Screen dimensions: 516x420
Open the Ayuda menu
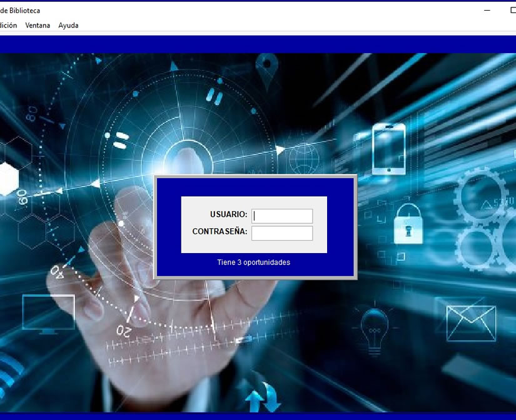(x=68, y=26)
